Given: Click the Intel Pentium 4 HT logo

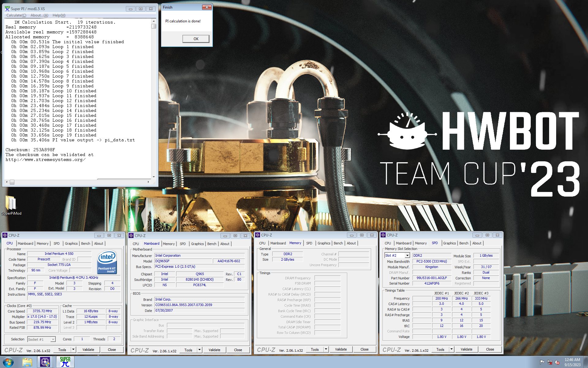Looking at the screenshot, I should click(107, 263).
